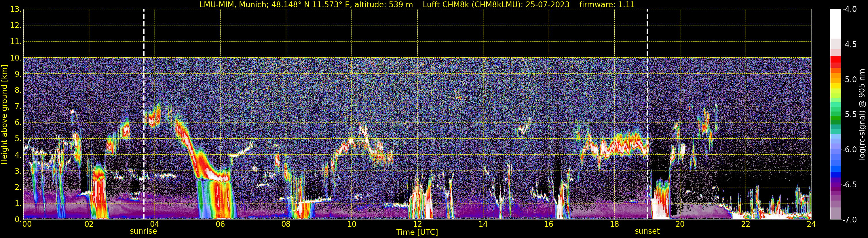Viewport: 868px width, 238px height.
Task: Click the '11.' tick on the height axis
Action: [16, 41]
